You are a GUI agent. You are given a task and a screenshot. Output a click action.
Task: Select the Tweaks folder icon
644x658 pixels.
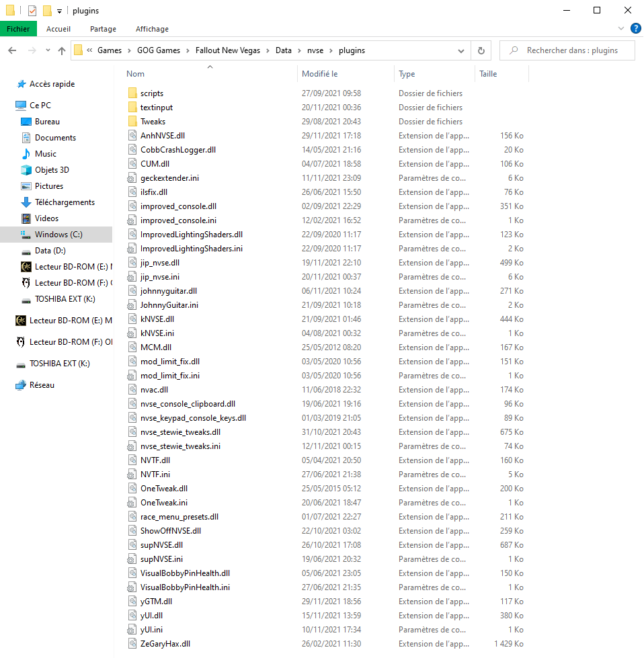[132, 121]
